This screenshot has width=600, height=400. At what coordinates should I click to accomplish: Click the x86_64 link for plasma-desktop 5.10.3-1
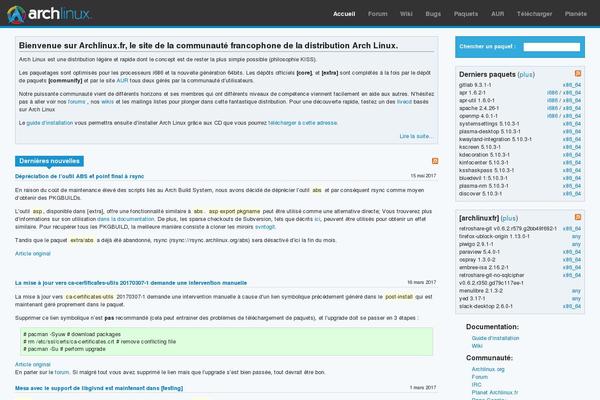pos(572,132)
